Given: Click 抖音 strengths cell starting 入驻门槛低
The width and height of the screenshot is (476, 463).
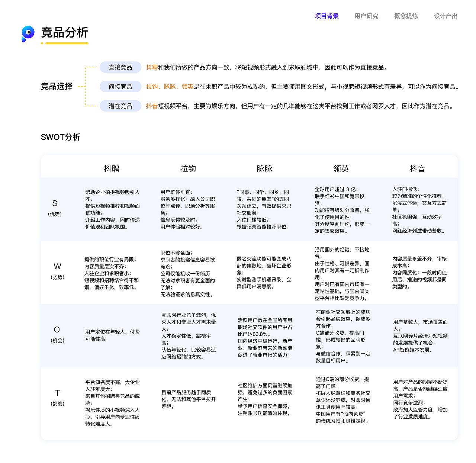Looking at the screenshot, I should [x=419, y=210].
